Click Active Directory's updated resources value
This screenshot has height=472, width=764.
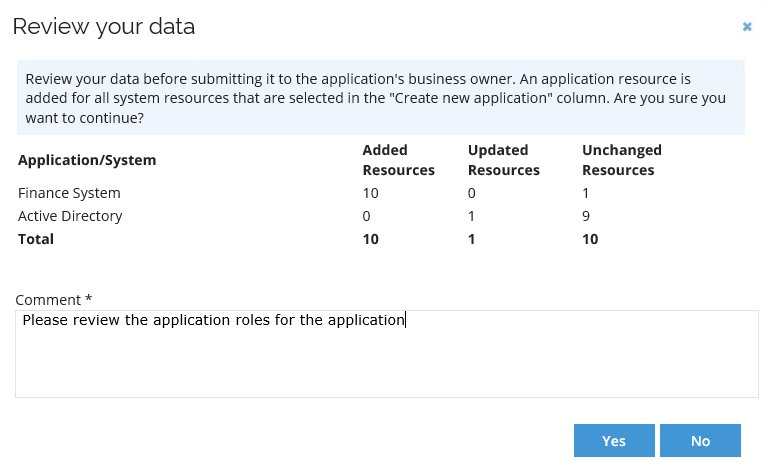[471, 216]
